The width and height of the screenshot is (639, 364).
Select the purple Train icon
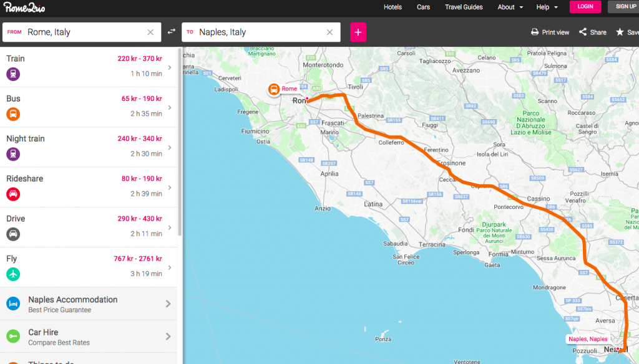[13, 74]
